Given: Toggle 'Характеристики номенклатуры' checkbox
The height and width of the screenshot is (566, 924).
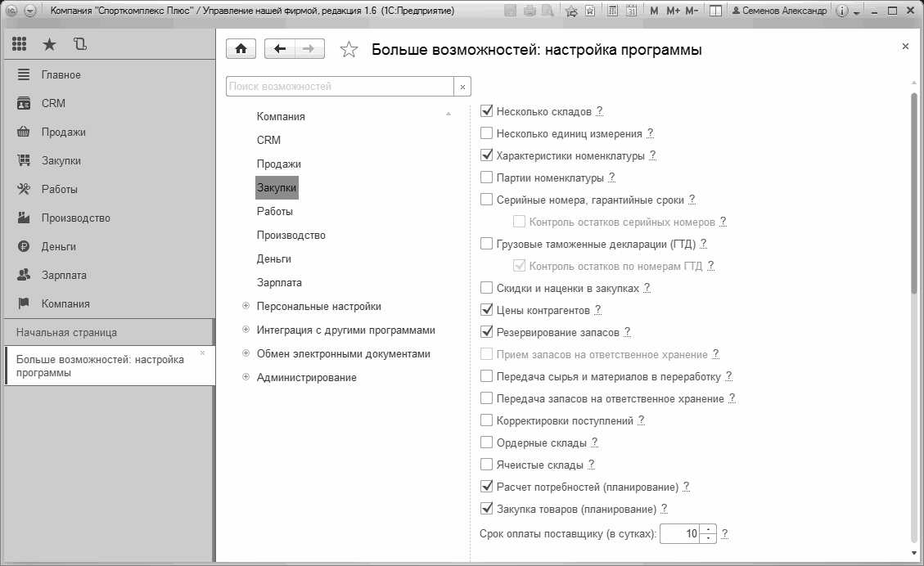Looking at the screenshot, I should pyautogui.click(x=486, y=155).
